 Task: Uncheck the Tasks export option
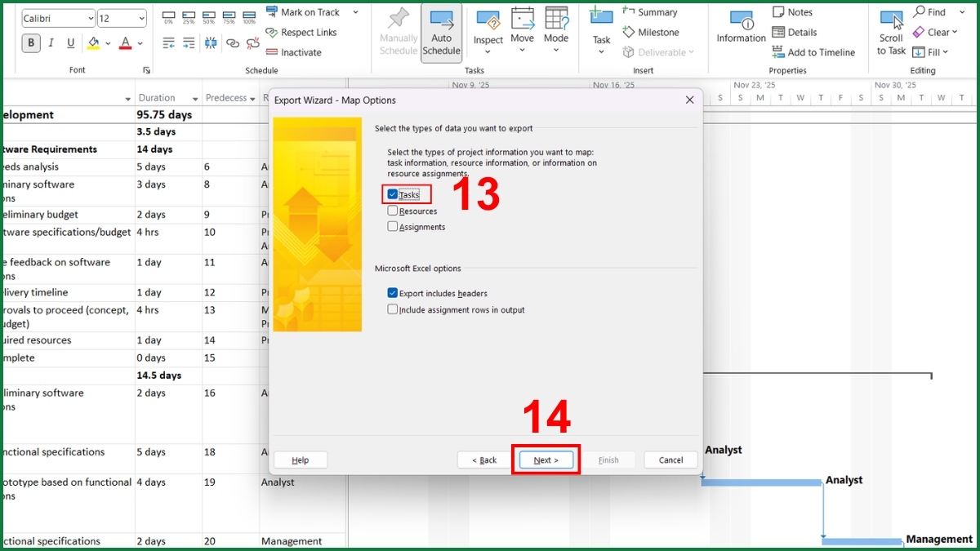pos(393,194)
